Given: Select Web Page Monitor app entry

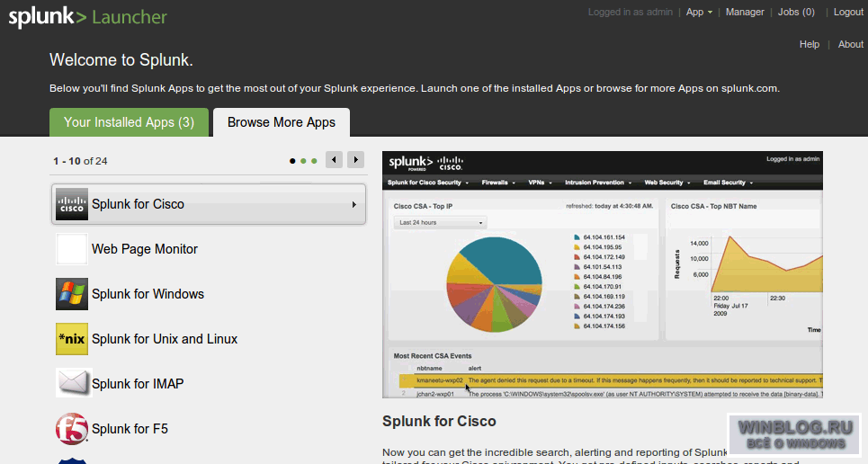Looking at the screenshot, I should tap(209, 249).
